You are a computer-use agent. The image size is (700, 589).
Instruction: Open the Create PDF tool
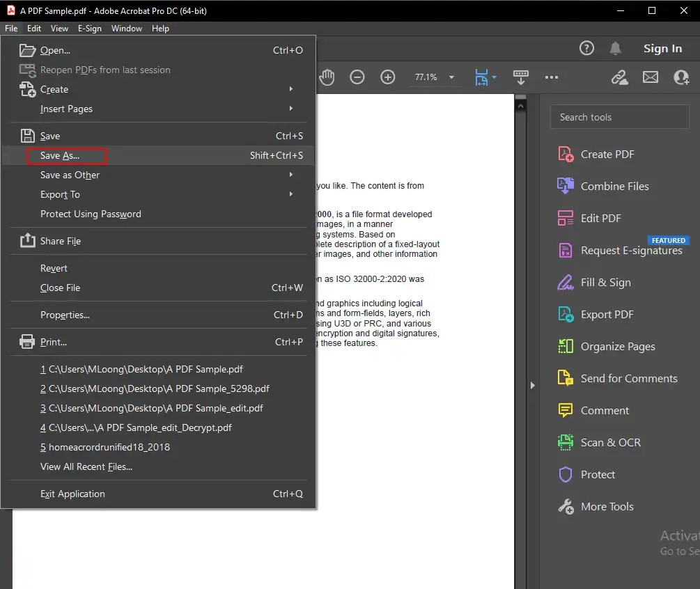click(596, 155)
